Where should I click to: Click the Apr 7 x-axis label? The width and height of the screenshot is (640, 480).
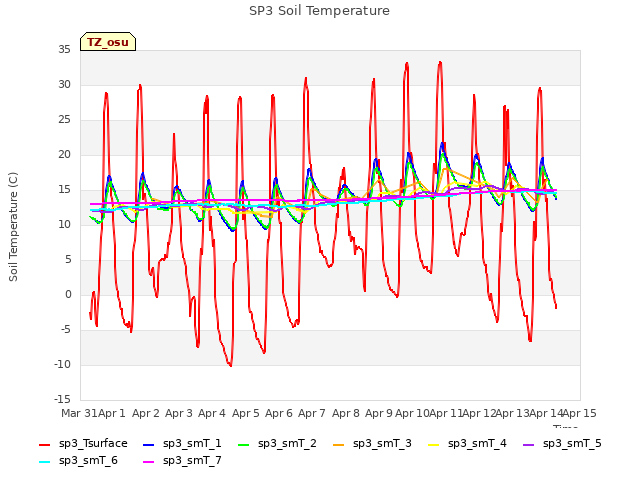point(312,413)
